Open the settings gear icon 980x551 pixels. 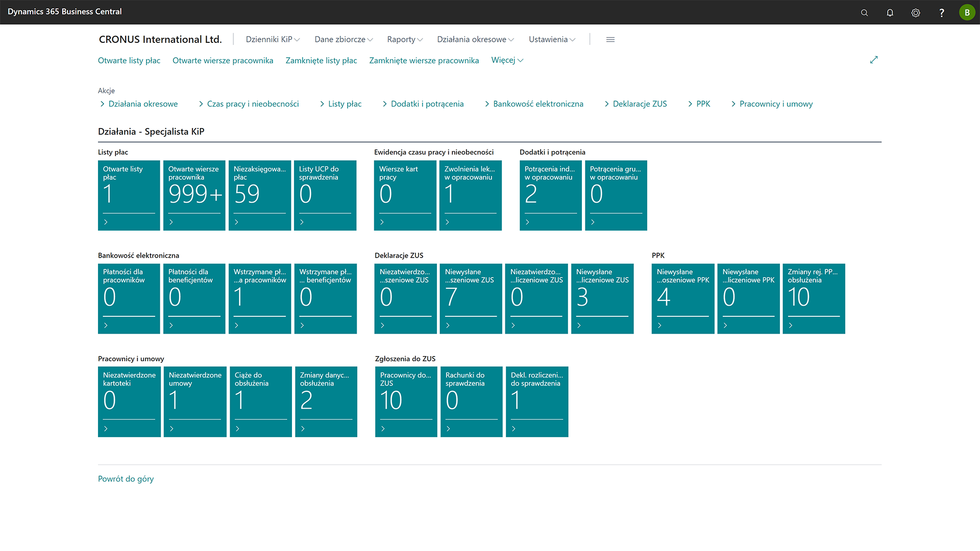coord(916,13)
